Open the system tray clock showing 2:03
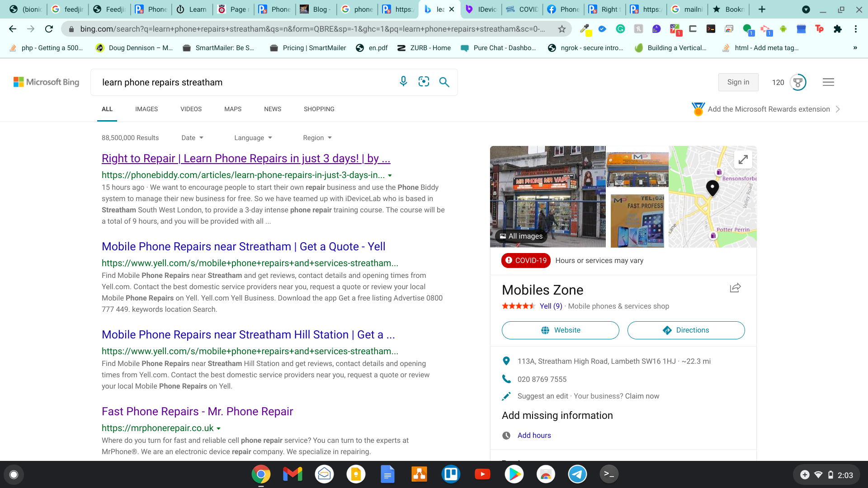 [845, 475]
